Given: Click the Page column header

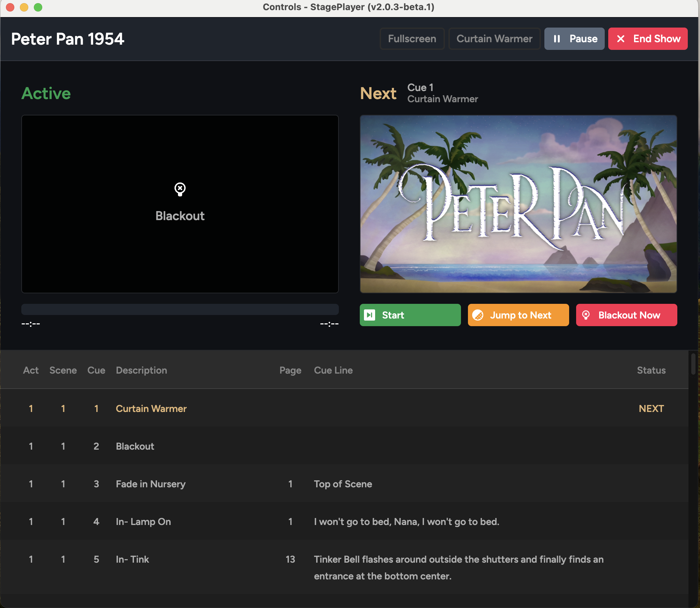Looking at the screenshot, I should [290, 370].
